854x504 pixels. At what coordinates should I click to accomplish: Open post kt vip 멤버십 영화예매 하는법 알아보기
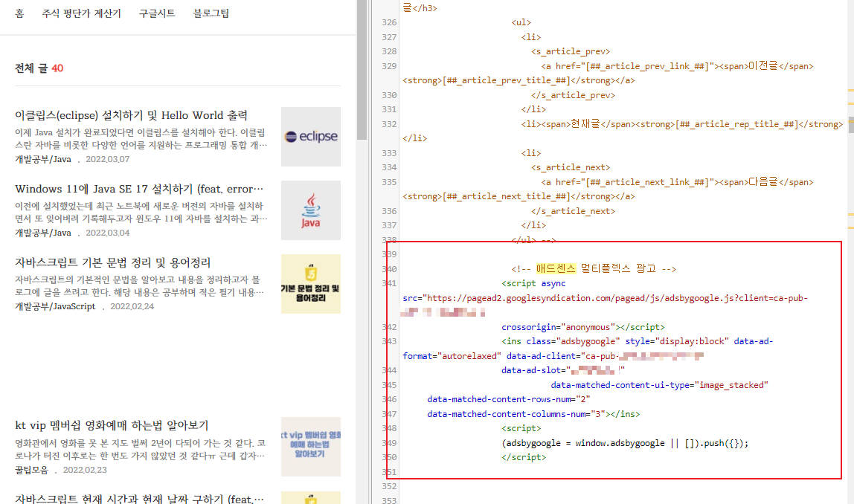tap(112, 425)
